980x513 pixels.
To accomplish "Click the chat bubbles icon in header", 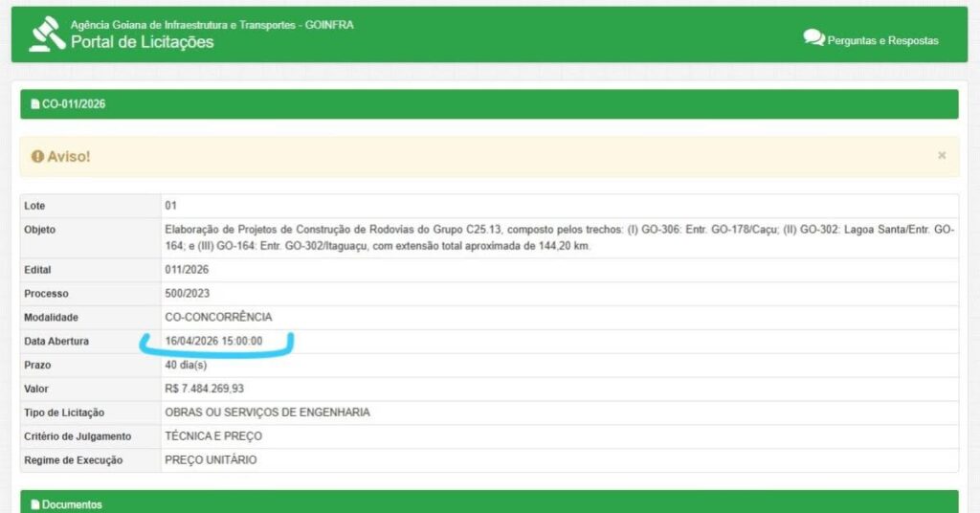I will [813, 38].
